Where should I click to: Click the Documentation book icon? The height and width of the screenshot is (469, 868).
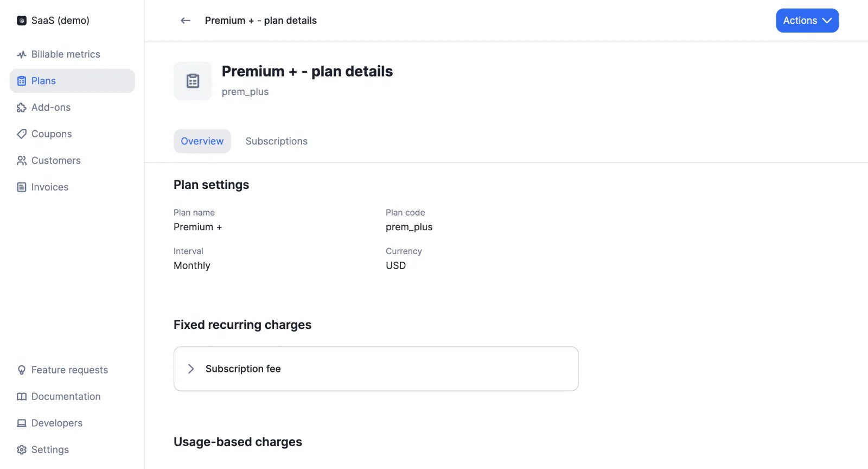(x=22, y=397)
